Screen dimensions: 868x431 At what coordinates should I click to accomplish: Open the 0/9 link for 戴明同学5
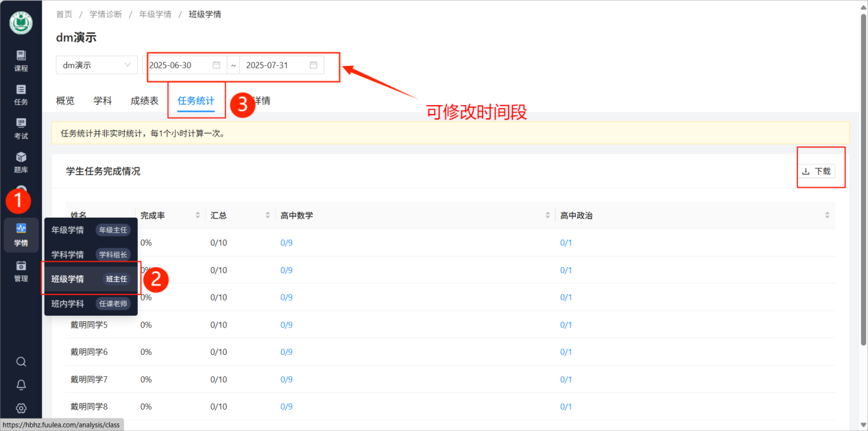click(287, 325)
